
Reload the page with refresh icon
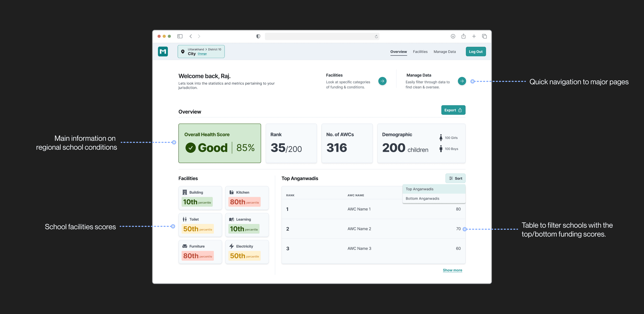[x=376, y=36]
